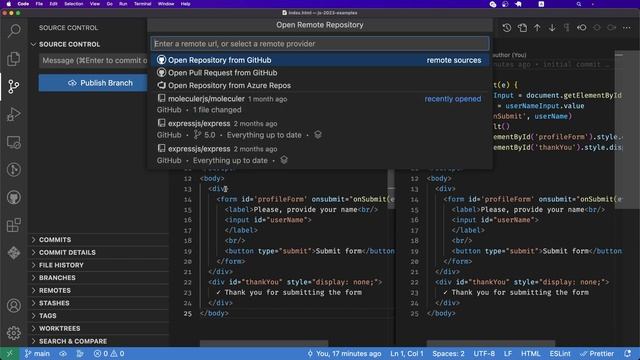
Task: Click more actions ellipsis in editor toolbar
Action: 627,28
